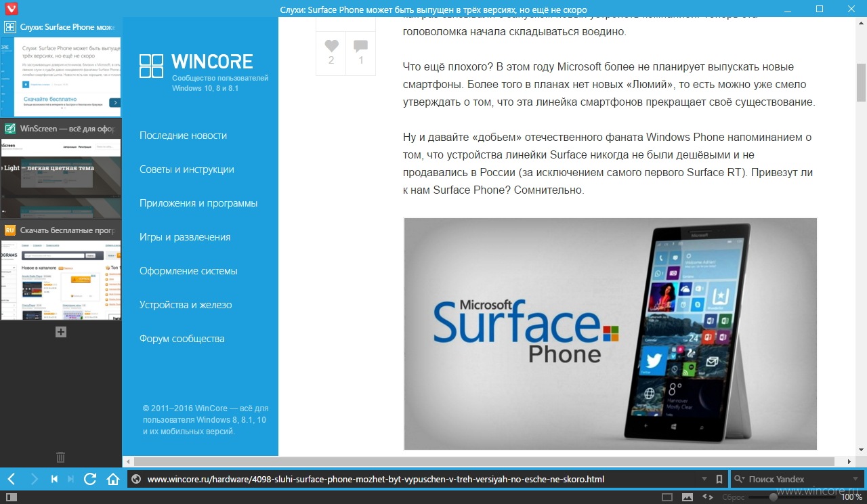Screen dimensions: 867x504
Task: Click the WinCore tab favicon
Action: click(10, 27)
